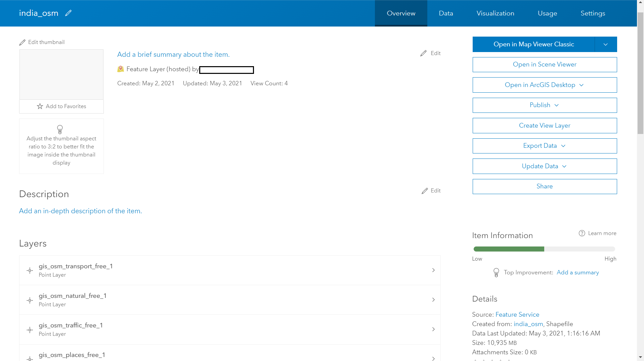644x361 pixels.
Task: Click the Edit thumbnail pencil icon
Action: tap(23, 42)
